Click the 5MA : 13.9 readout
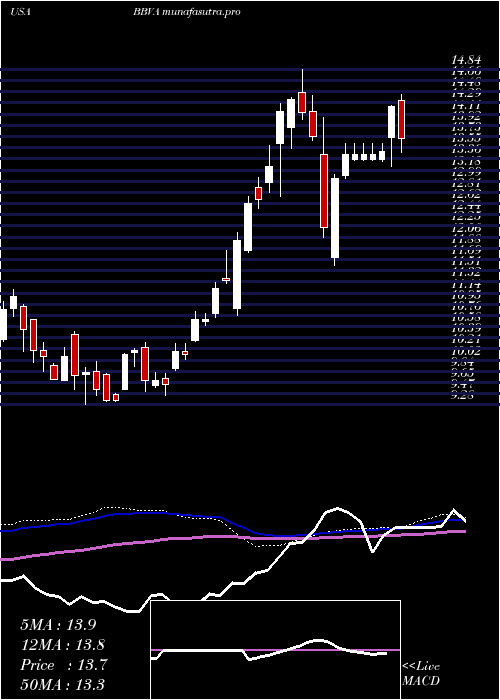500x700 pixels. point(58,625)
